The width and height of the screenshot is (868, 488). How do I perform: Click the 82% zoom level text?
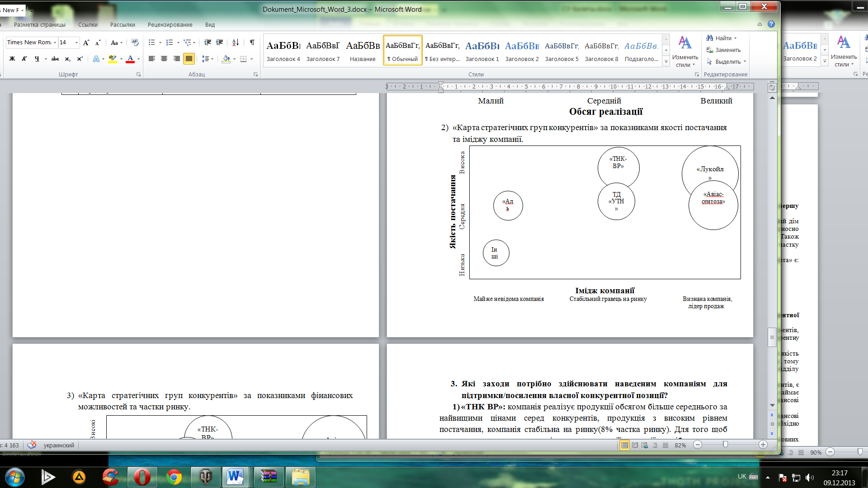[680, 445]
